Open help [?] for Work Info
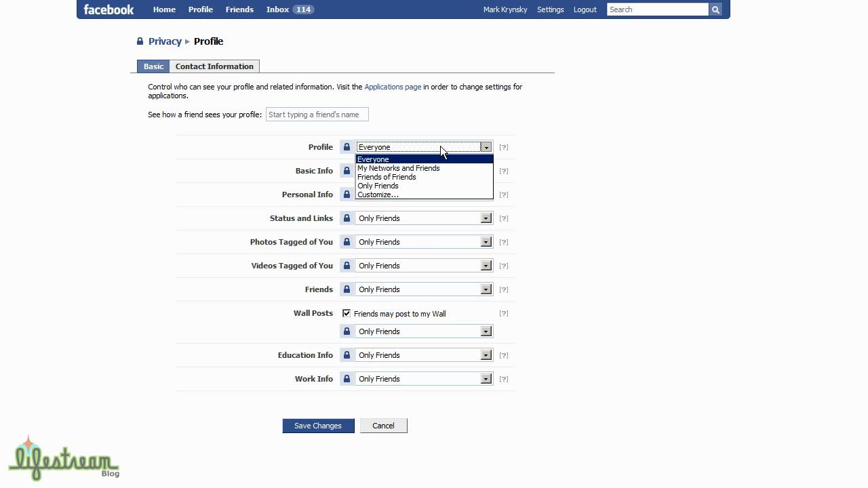Screen dimensions: 868x488 504,379
